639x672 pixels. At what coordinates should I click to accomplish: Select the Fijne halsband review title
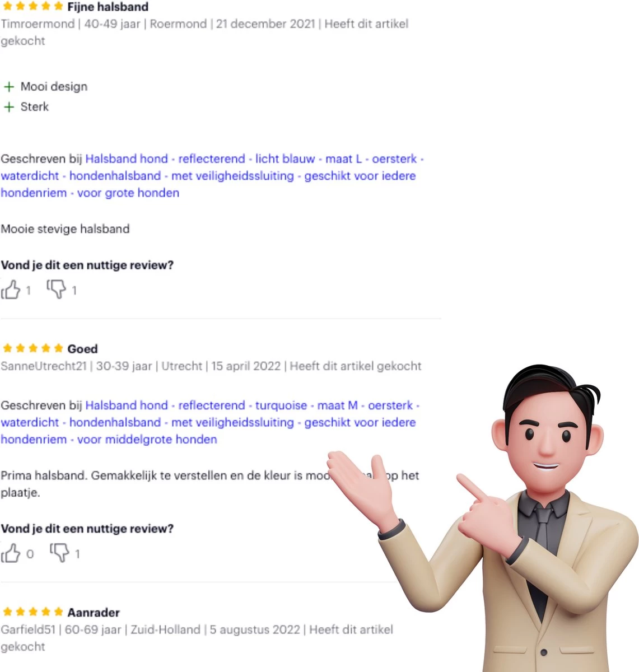pos(108,7)
